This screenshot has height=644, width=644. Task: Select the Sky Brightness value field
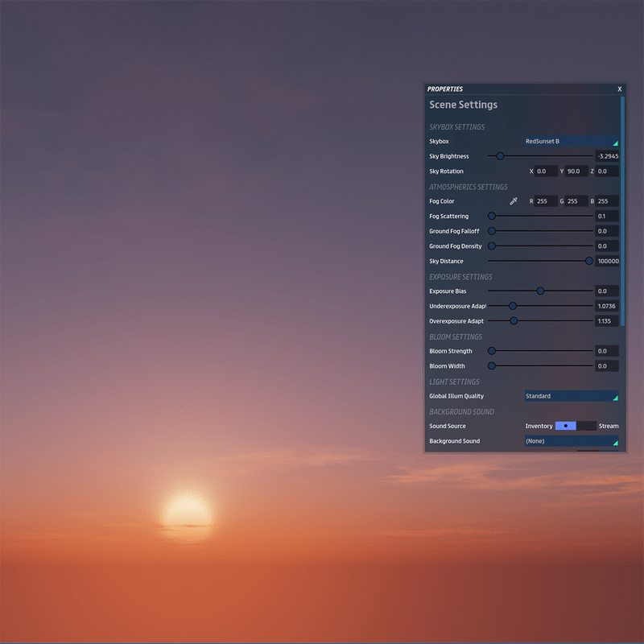607,156
